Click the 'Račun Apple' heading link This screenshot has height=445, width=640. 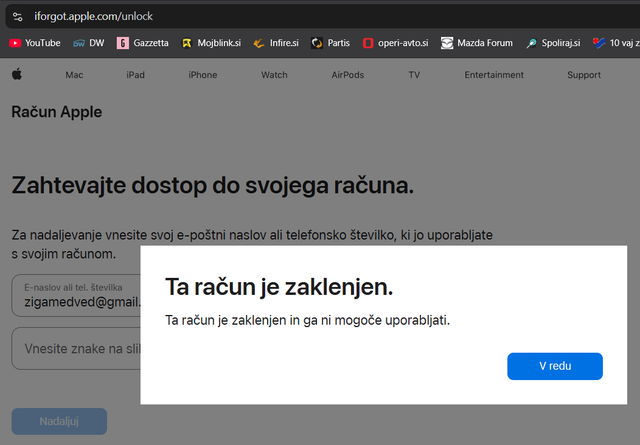(x=57, y=112)
